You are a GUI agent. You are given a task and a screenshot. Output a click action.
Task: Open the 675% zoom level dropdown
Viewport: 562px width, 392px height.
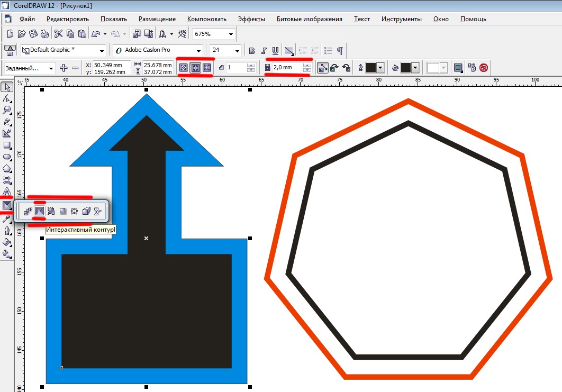coord(231,34)
